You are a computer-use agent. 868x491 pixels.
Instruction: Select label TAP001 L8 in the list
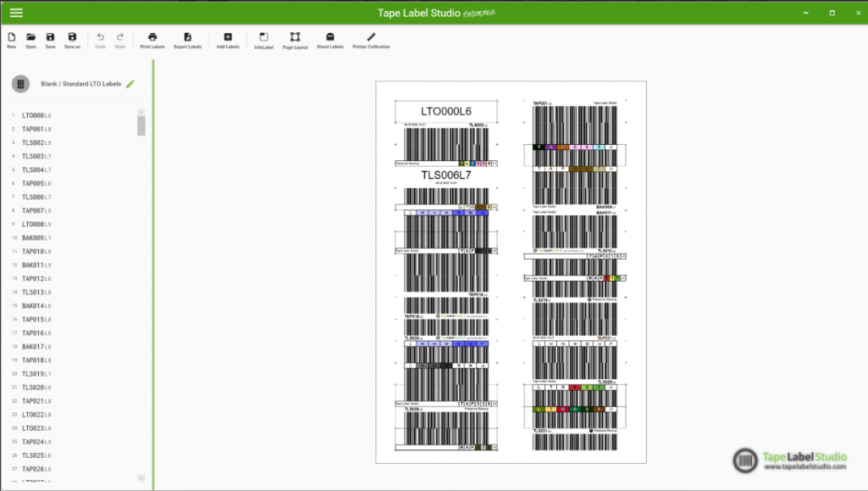[36, 129]
